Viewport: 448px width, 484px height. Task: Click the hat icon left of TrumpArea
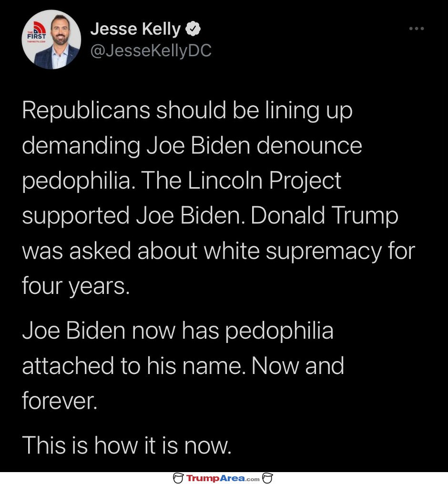click(x=178, y=478)
